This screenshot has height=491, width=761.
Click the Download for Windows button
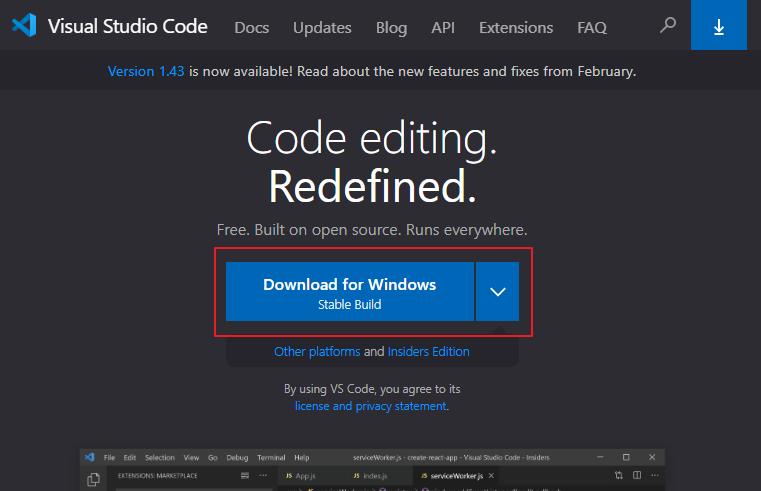[350, 291]
